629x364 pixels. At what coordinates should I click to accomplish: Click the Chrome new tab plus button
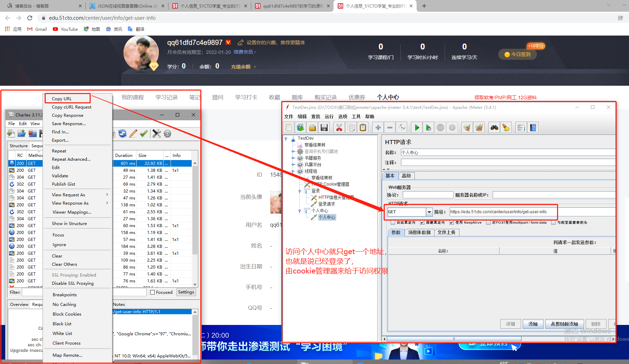point(424,6)
